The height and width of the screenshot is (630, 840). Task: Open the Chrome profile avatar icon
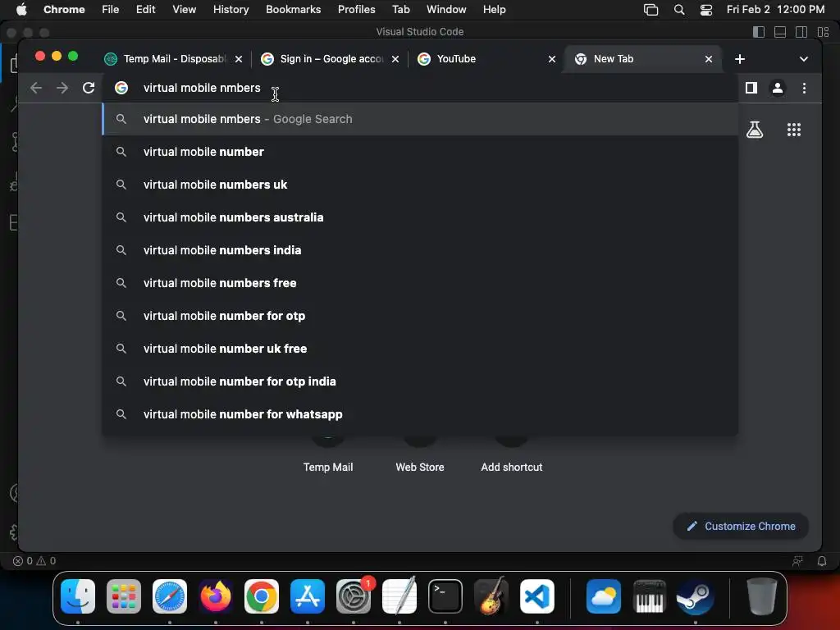pos(778,88)
